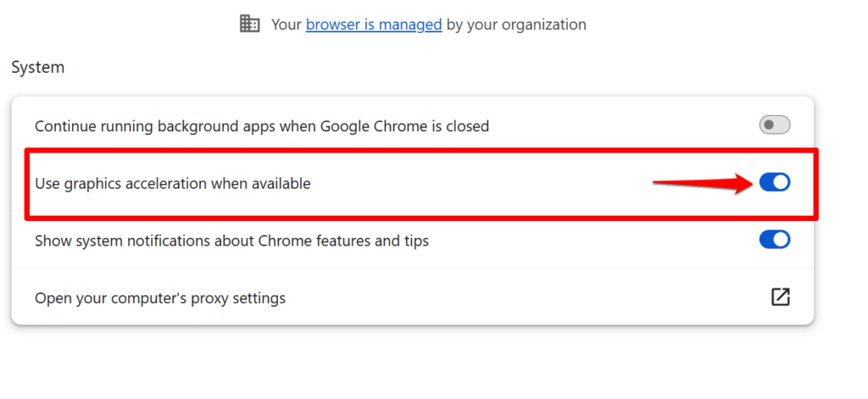
Task: Click the word "Your" before the managed link
Action: coord(287,25)
